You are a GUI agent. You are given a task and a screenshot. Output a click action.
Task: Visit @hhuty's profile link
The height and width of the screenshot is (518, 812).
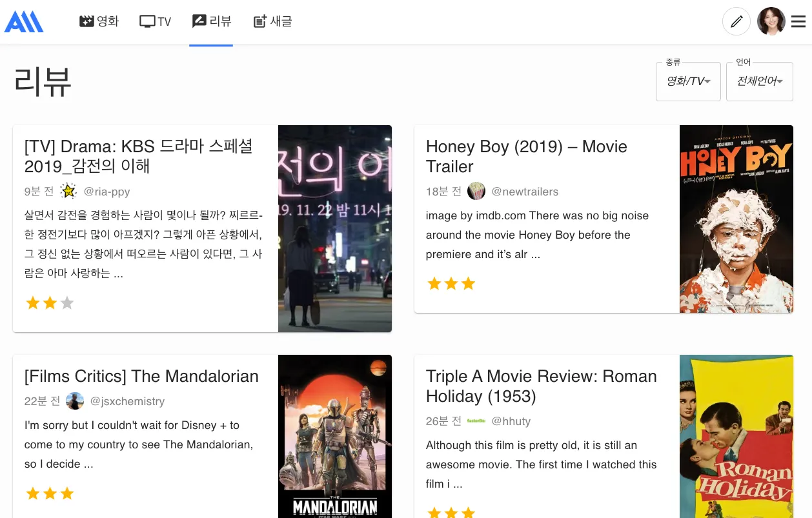[511, 421]
